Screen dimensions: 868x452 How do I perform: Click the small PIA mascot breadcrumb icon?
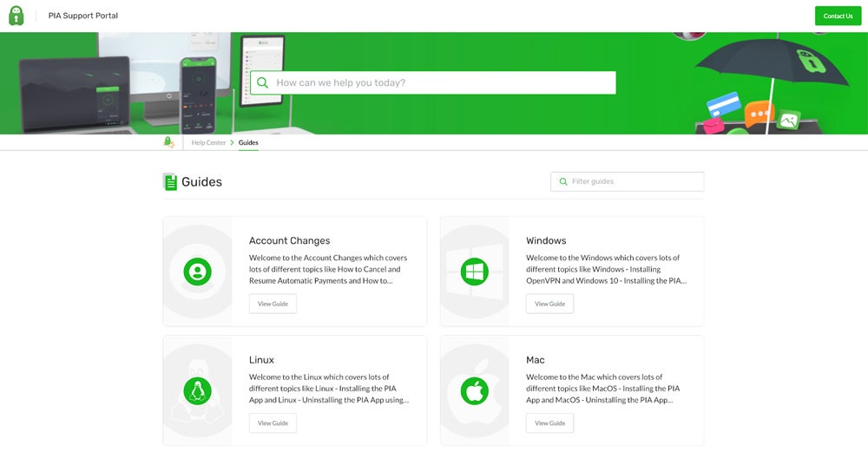[x=169, y=142]
